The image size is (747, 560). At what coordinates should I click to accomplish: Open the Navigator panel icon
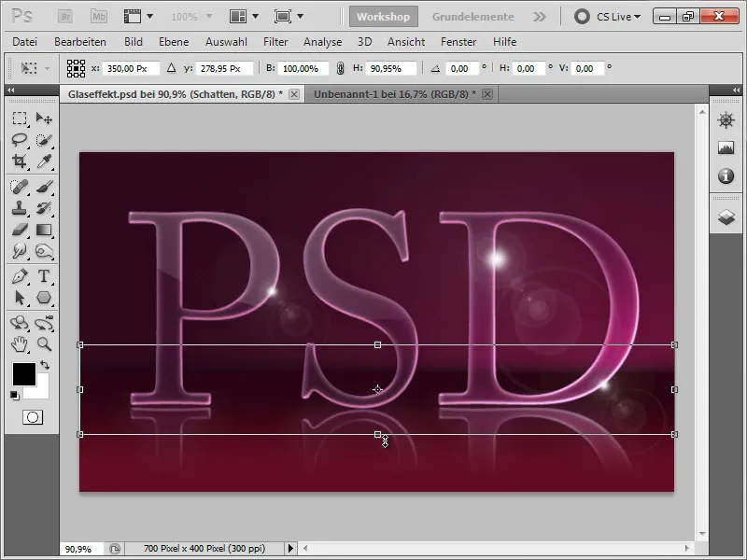point(726,120)
